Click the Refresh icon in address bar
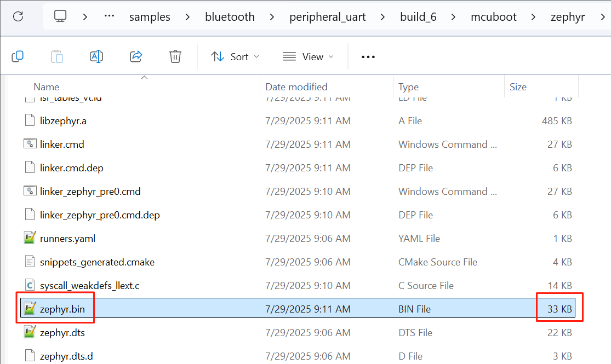This screenshot has height=364, width=611. click(x=18, y=17)
